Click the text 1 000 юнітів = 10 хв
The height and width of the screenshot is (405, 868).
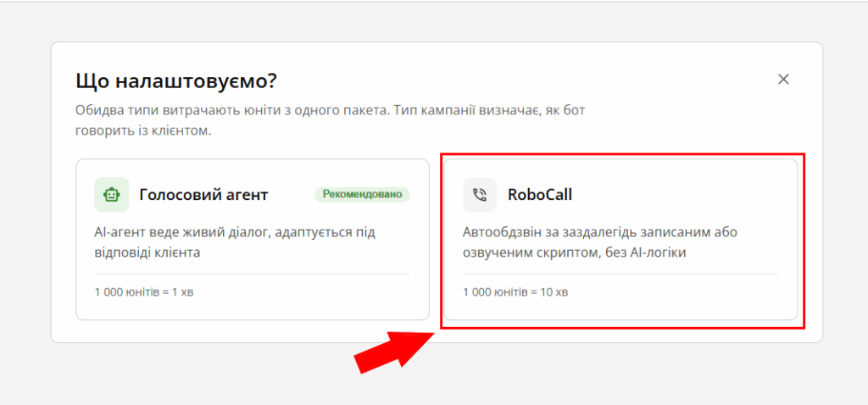tap(515, 292)
